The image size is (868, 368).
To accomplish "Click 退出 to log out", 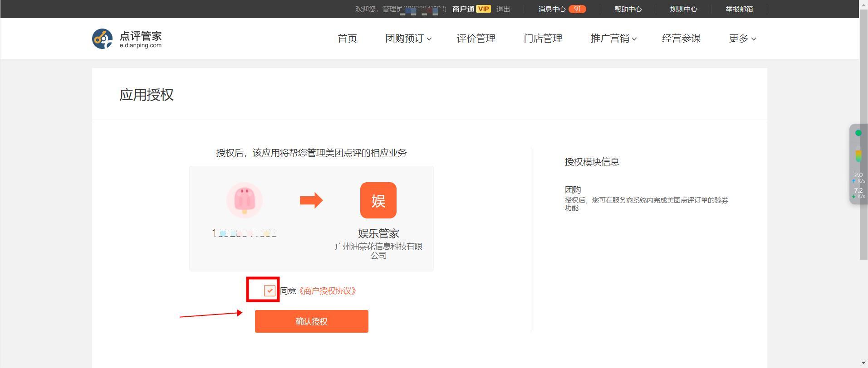I will 503,9.
